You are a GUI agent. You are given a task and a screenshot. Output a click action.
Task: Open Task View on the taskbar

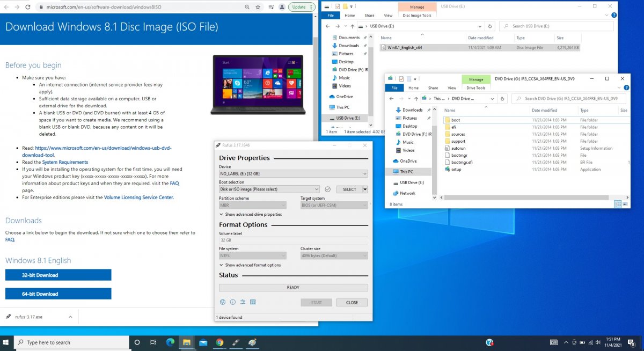click(x=153, y=342)
